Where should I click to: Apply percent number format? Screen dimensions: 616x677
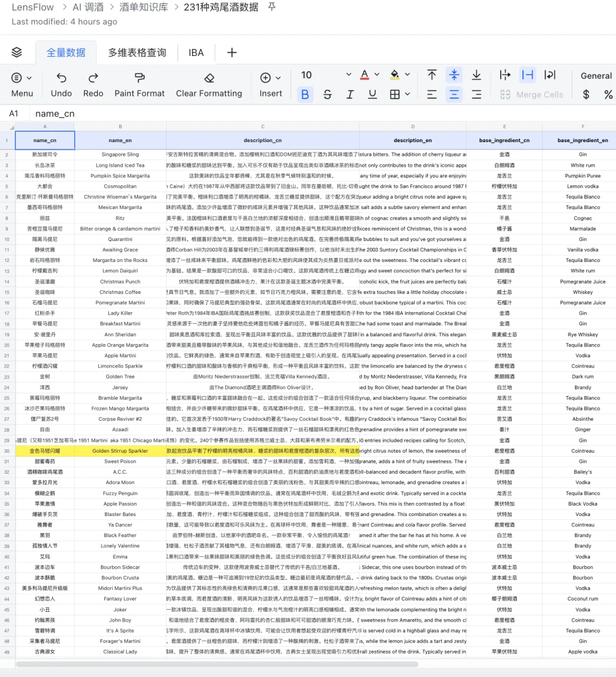click(x=608, y=94)
